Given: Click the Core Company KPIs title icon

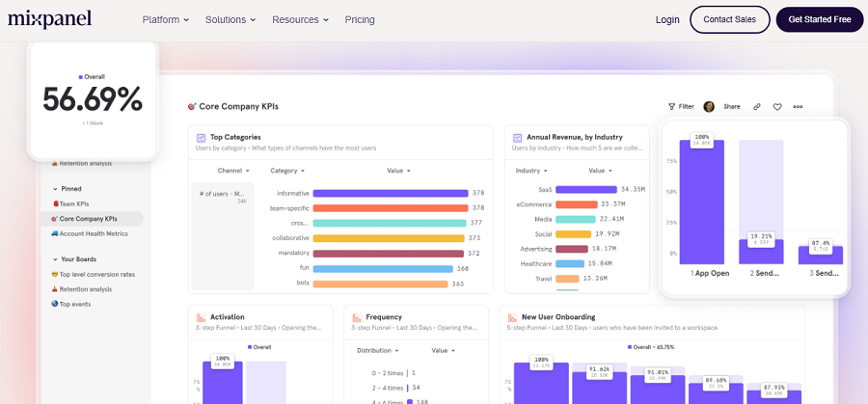Looking at the screenshot, I should [192, 106].
